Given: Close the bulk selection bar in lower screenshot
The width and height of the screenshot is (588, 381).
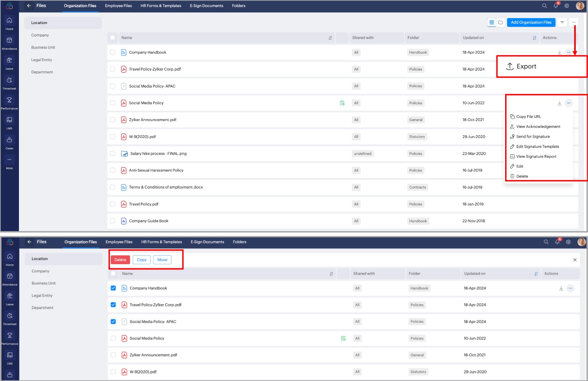Looking at the screenshot, I should pyautogui.click(x=575, y=260).
